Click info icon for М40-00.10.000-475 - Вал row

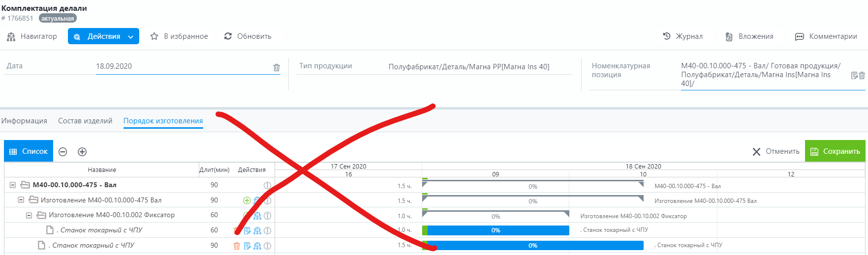[x=267, y=186]
